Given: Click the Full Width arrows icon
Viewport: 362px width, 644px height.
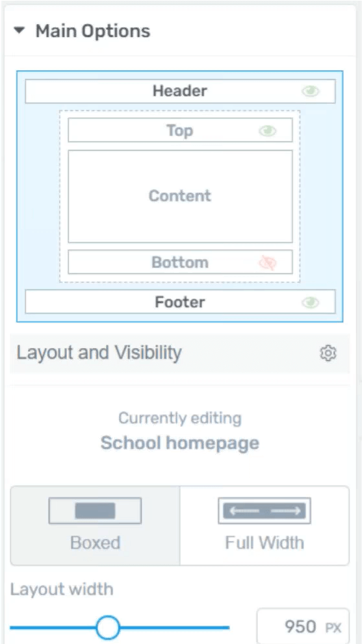Looking at the screenshot, I should pos(265,510).
